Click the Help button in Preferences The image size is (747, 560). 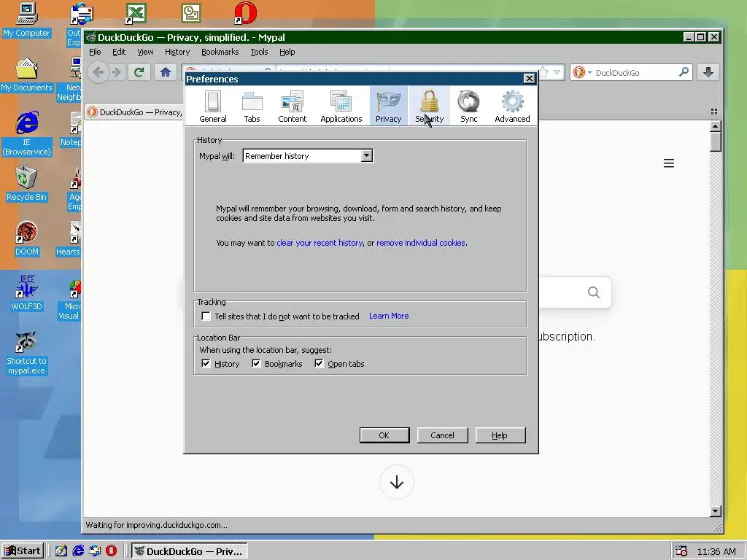pyautogui.click(x=500, y=435)
